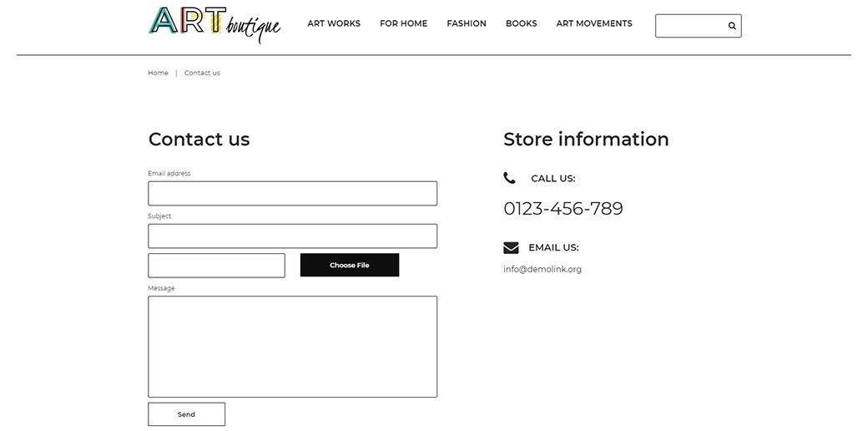Click the file name attachment field

[x=216, y=266]
